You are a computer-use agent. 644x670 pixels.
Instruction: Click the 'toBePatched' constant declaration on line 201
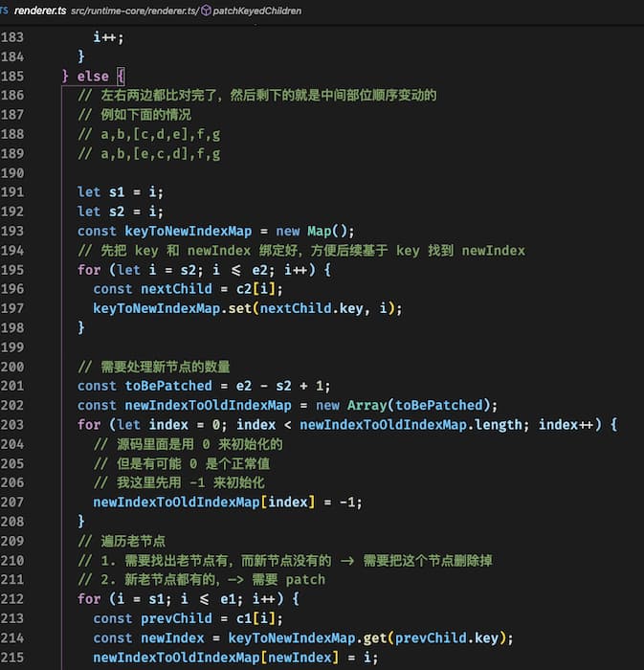(x=168, y=386)
